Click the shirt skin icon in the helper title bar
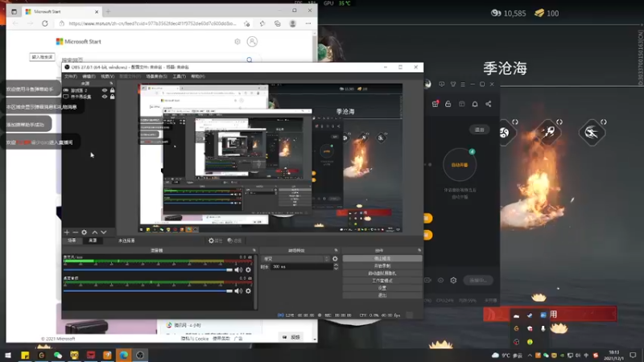 pos(453,84)
